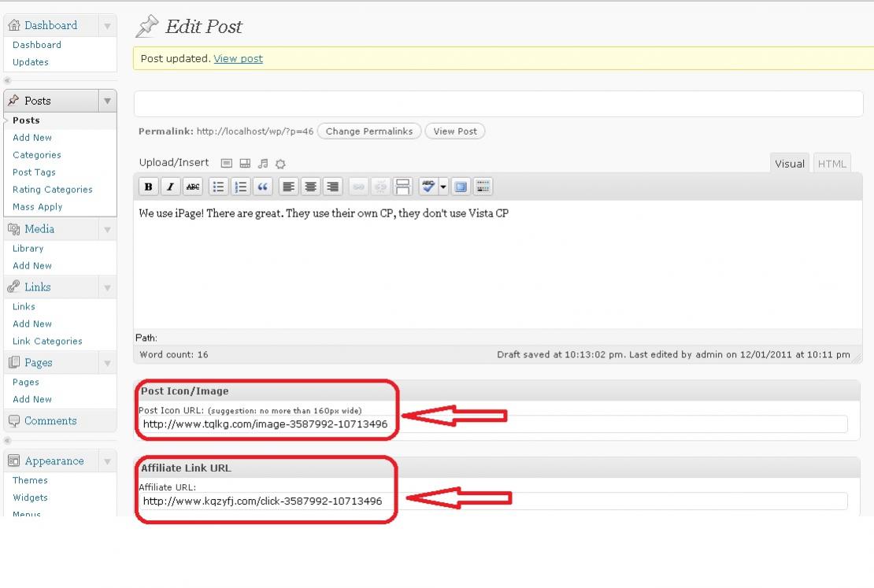Screen dimensions: 874x588
Task: Collapse the Dashboard menu arrow
Action: pos(107,26)
